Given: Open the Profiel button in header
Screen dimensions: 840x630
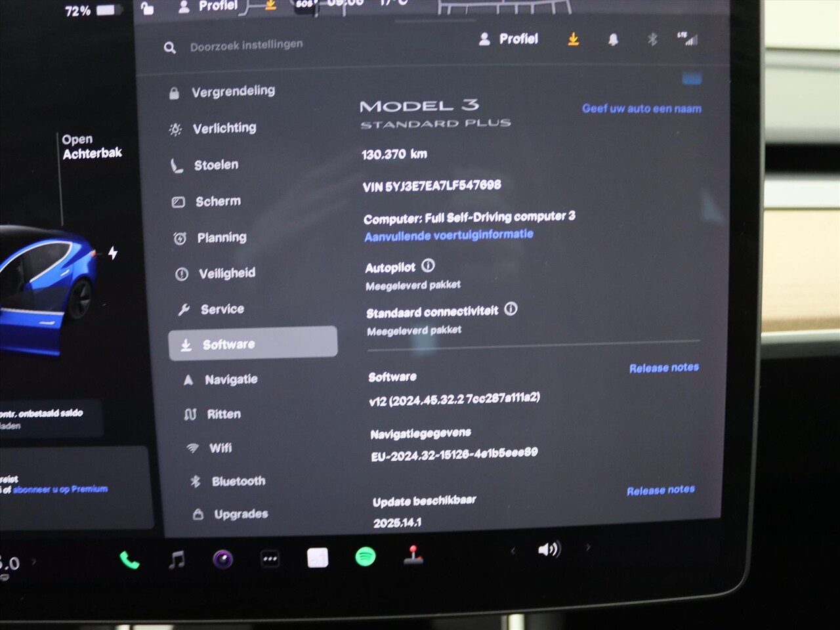Looking at the screenshot, I should [509, 39].
